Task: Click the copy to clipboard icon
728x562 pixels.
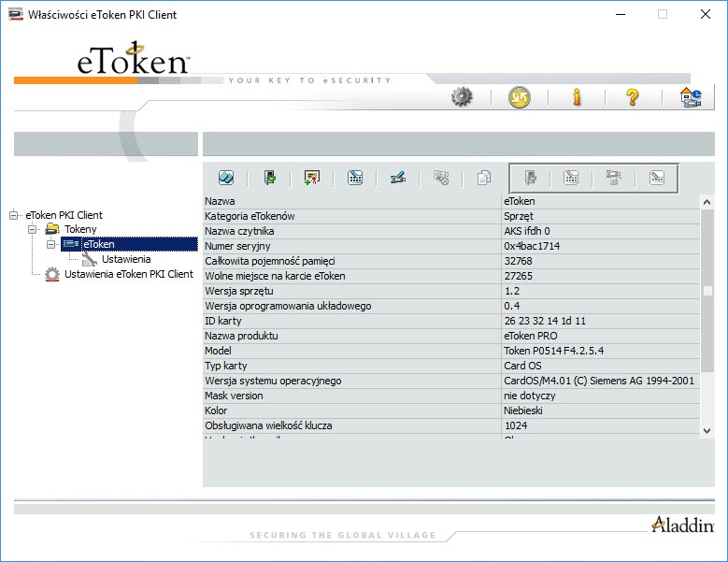Action: 483,178
